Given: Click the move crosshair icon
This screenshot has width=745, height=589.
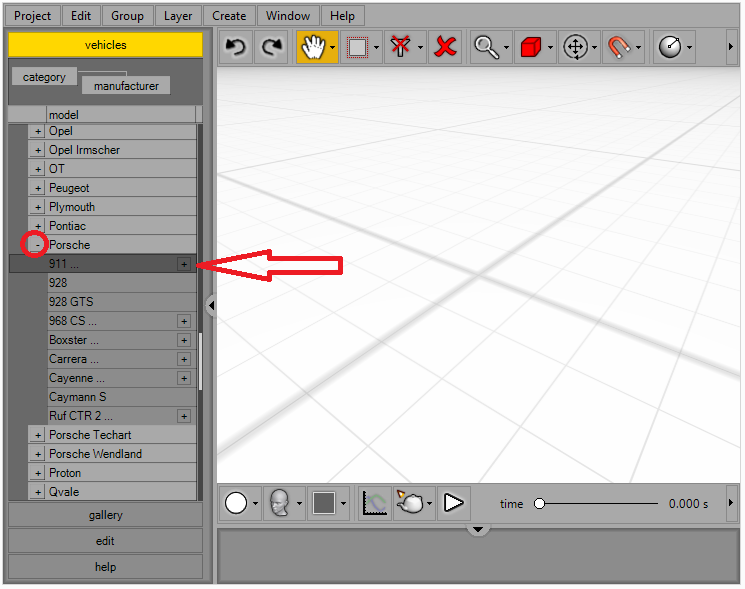Looking at the screenshot, I should [x=575, y=47].
